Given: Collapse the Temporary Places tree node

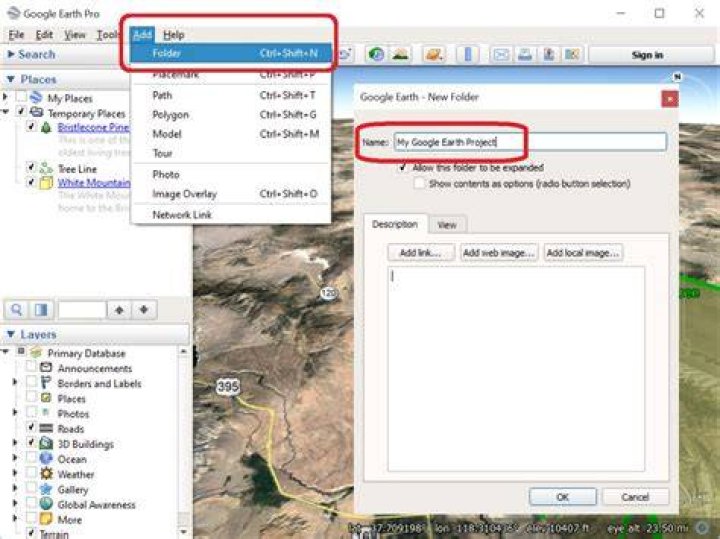Looking at the screenshot, I should (x=5, y=112).
